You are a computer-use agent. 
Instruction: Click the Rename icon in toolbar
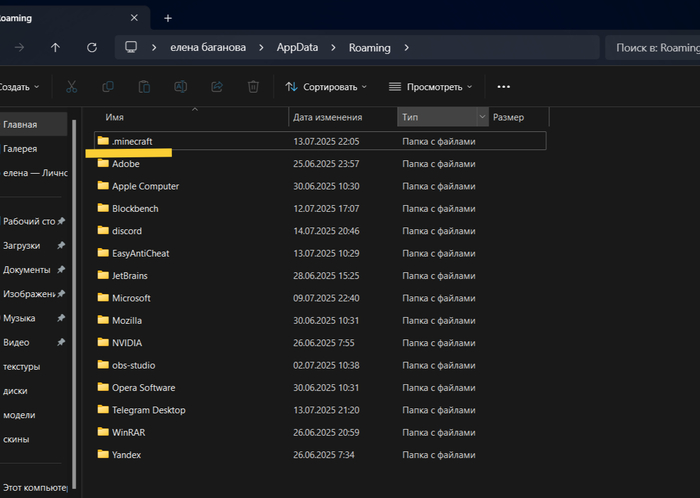click(x=181, y=87)
